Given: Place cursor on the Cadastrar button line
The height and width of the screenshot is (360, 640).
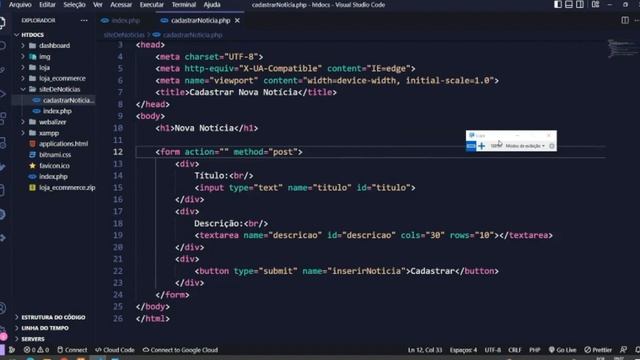Looking at the screenshot, I should point(347,271).
